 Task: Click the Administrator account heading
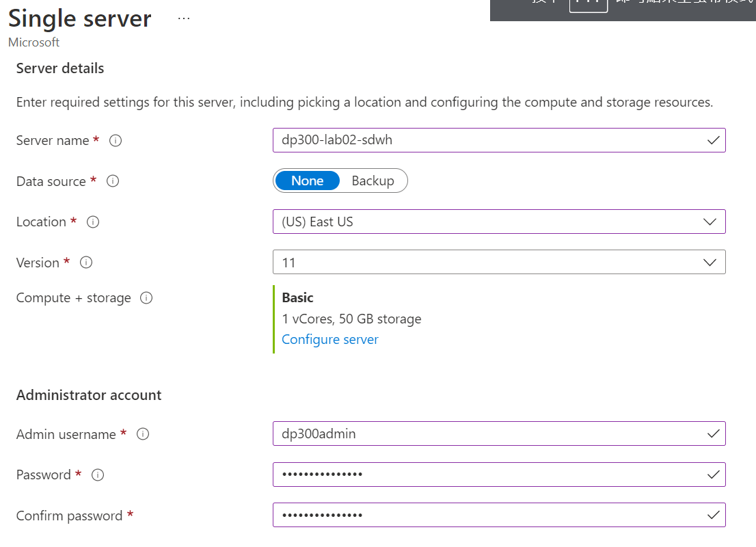click(89, 395)
